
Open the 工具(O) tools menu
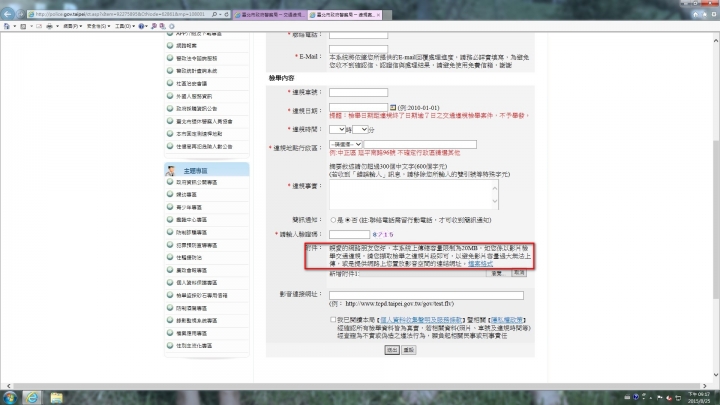coord(124,26)
